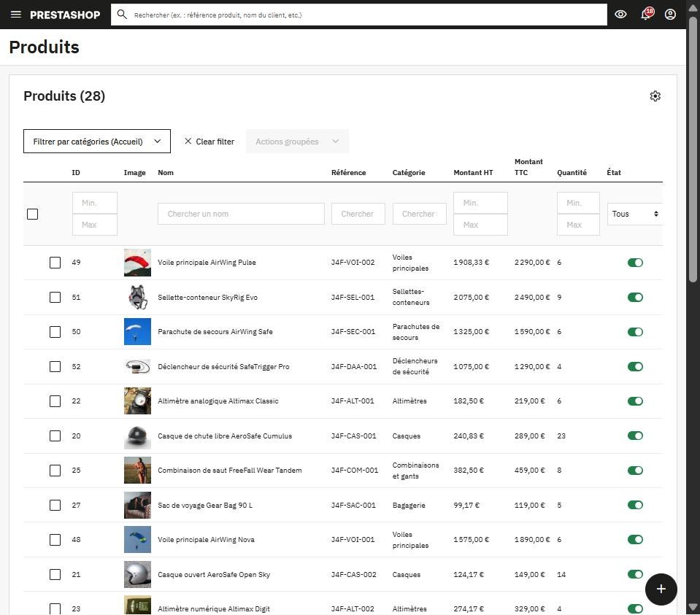This screenshot has height=615, width=700.
Task: Select checkbox for Parachute de secours AirWing Safe
Action: coord(55,332)
